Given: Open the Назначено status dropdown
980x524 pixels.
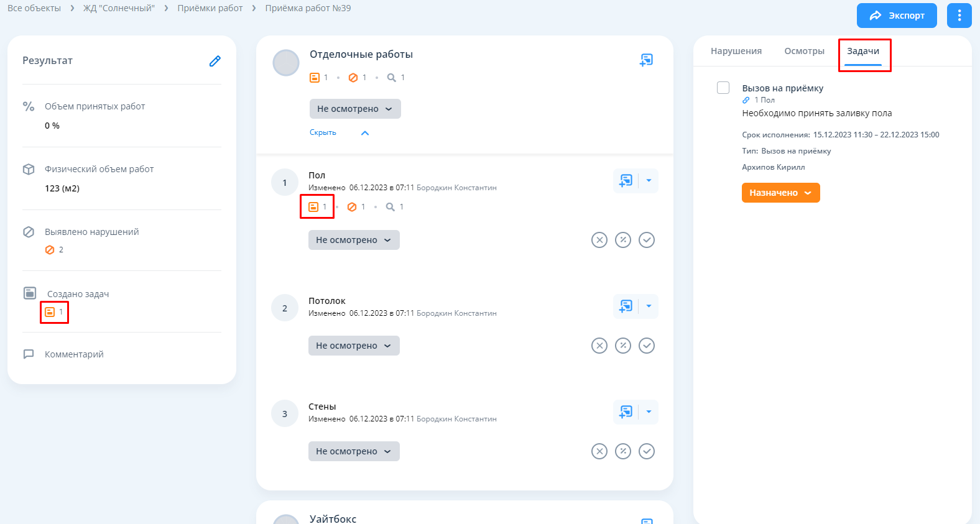Looking at the screenshot, I should pos(780,193).
